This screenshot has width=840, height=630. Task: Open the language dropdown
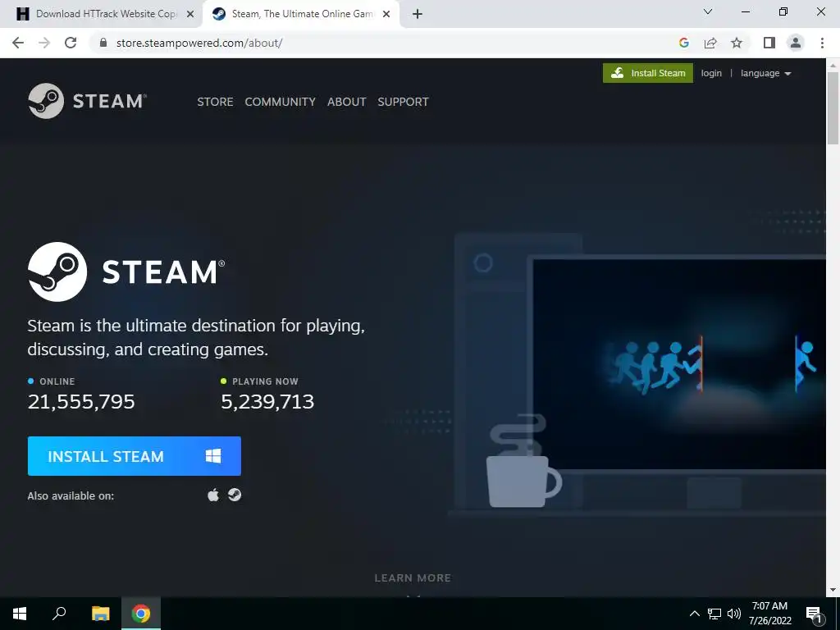pyautogui.click(x=765, y=73)
